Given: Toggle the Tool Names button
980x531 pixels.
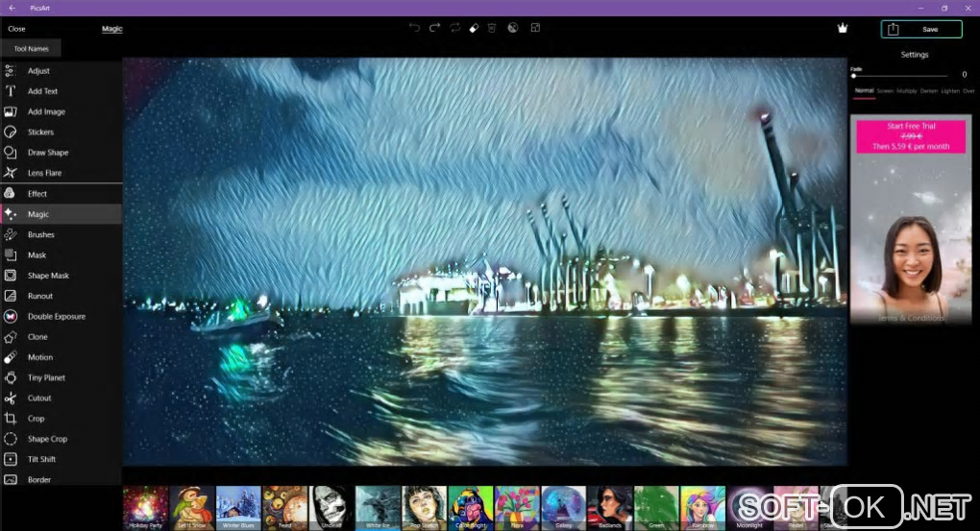Looking at the screenshot, I should click(x=31, y=49).
